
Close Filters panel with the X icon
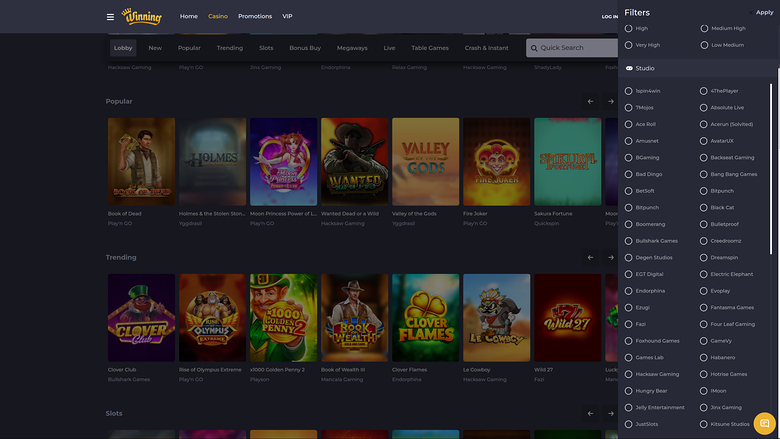tap(751, 12)
